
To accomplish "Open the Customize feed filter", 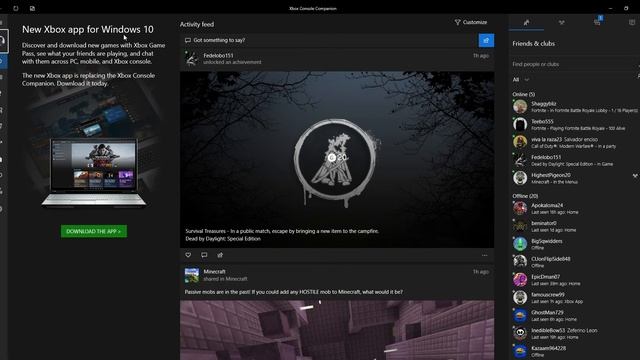I will (471, 22).
